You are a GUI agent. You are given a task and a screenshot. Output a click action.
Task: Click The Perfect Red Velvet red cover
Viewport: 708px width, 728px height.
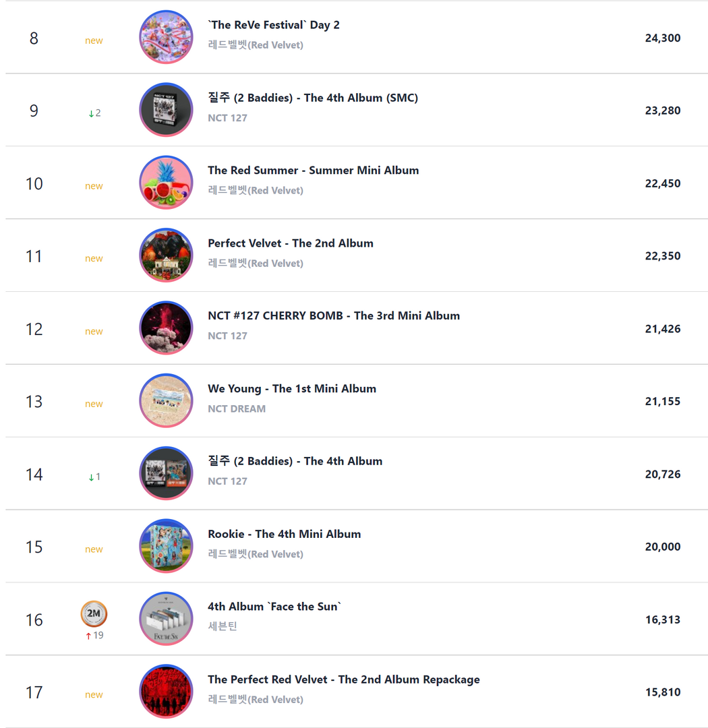tap(166, 692)
